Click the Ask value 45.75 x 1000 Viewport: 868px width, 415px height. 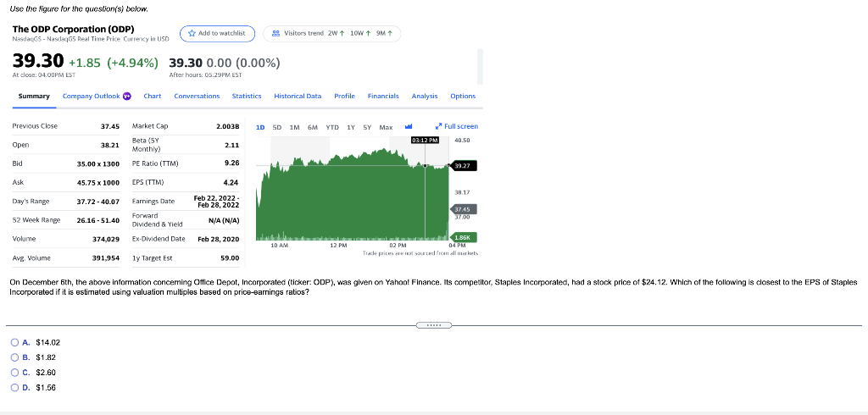coord(98,183)
